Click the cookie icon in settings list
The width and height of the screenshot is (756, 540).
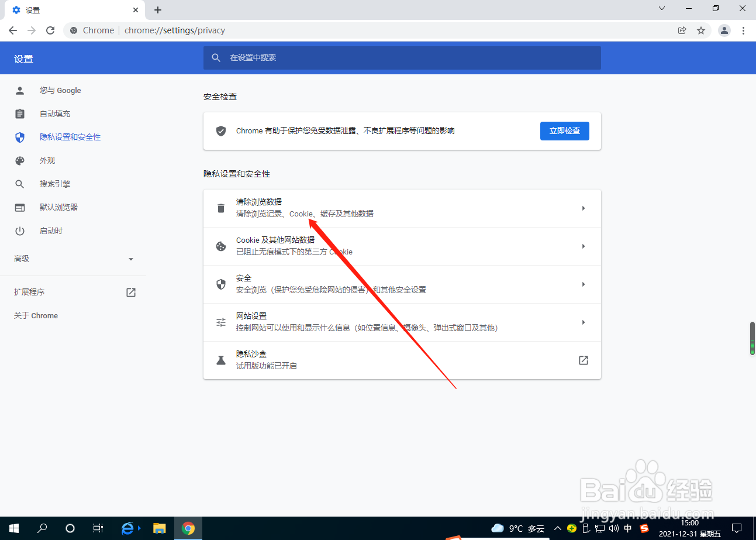coord(221,246)
